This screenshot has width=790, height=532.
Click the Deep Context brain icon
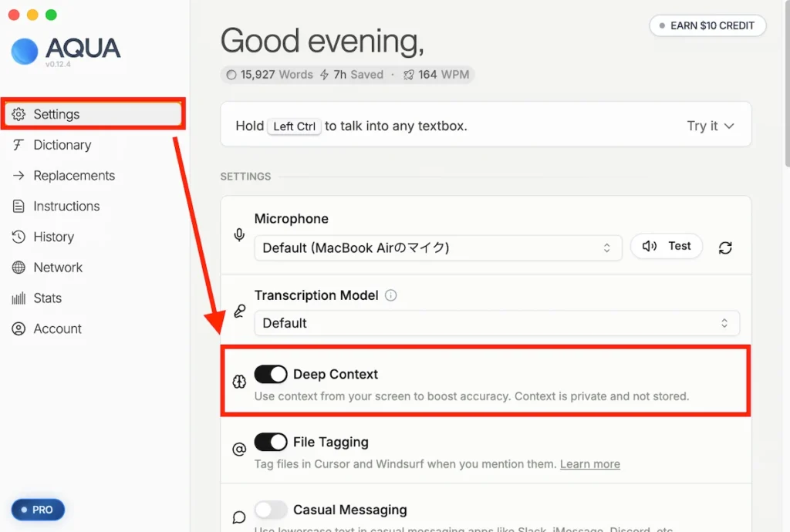(239, 381)
